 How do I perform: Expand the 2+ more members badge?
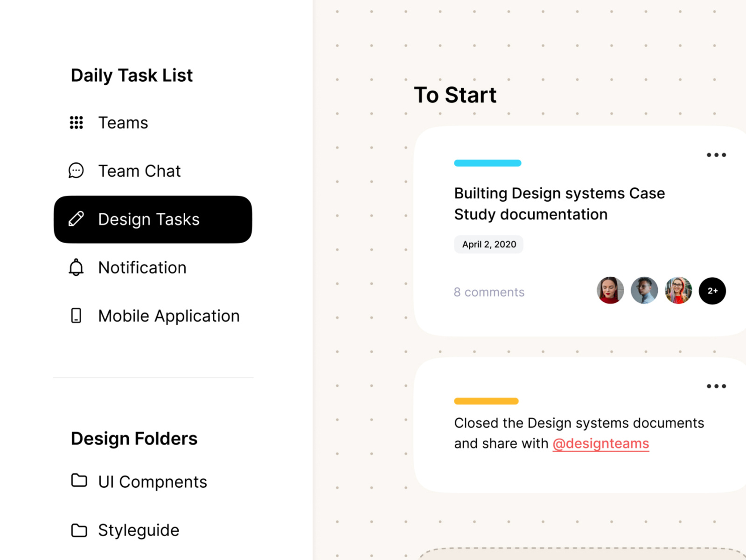click(x=712, y=291)
